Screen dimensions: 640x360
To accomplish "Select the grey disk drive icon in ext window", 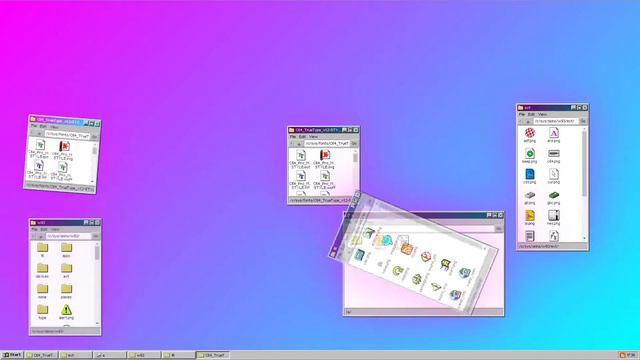I will [x=530, y=195].
